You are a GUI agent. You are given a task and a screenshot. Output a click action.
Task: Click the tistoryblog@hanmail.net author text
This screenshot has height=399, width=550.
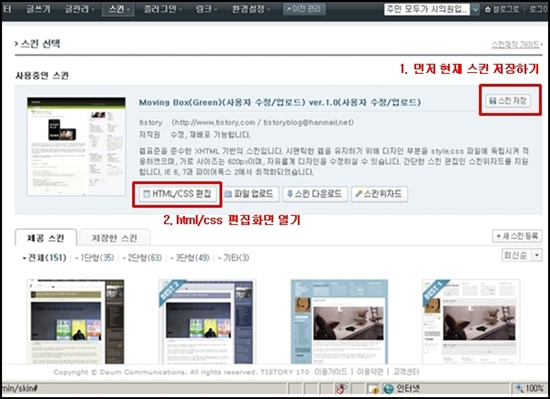point(308,122)
